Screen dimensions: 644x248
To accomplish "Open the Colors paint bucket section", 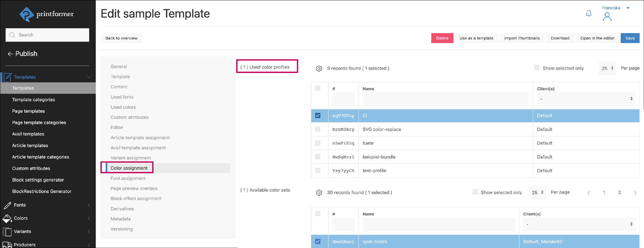I will click(x=7, y=218).
